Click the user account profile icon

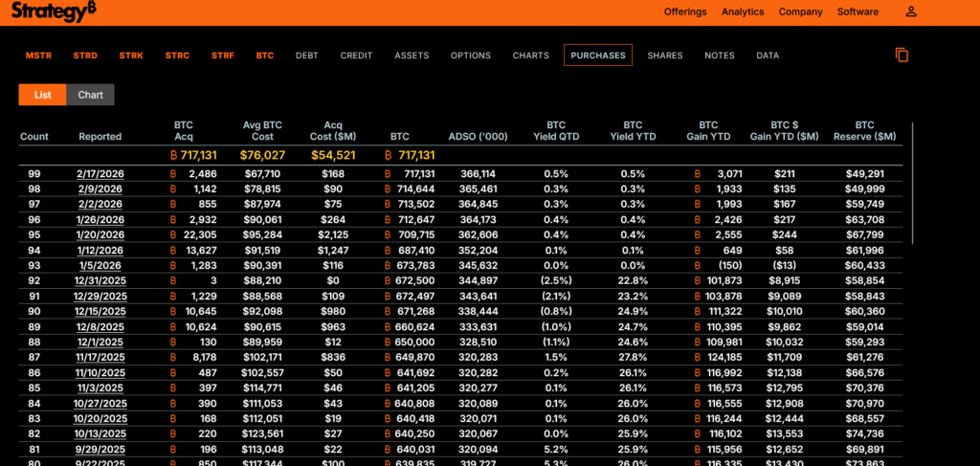(x=910, y=12)
